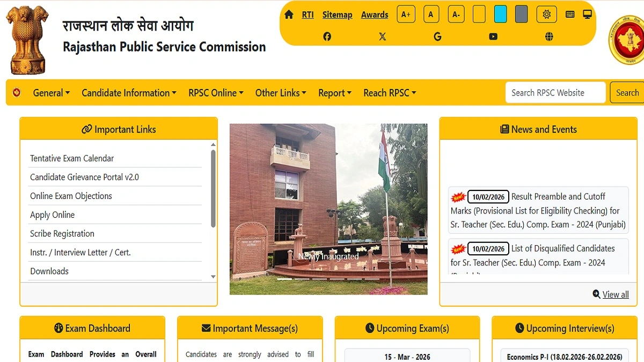This screenshot has height=362, width=644.
Task: Open the RPSC Facebook page icon
Action: [327, 36]
